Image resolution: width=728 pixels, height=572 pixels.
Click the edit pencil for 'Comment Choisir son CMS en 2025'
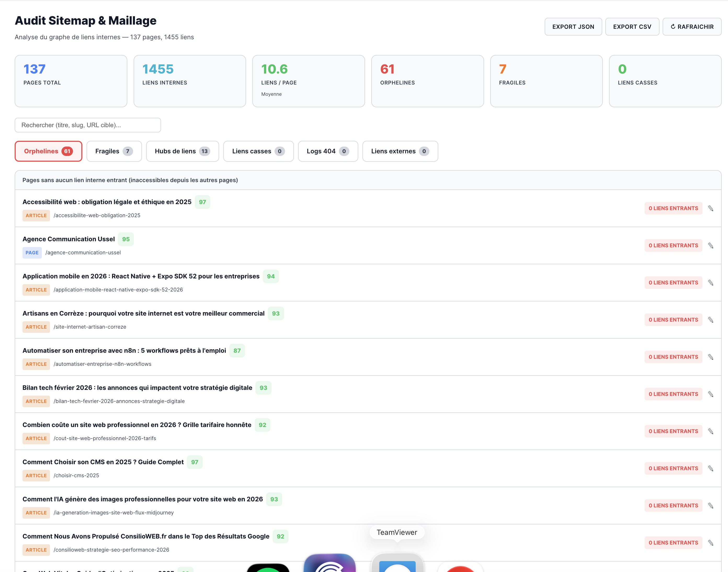coord(711,468)
